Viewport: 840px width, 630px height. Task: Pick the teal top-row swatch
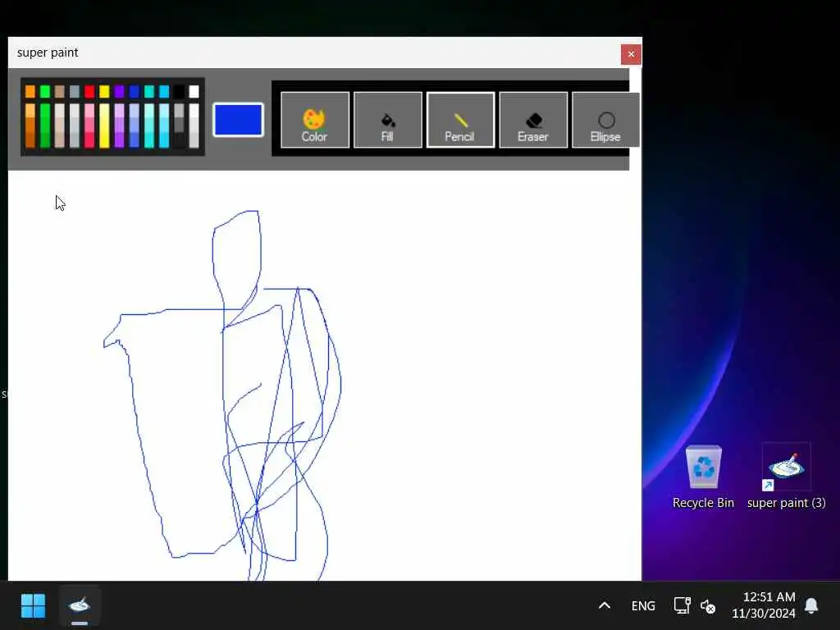[x=149, y=92]
